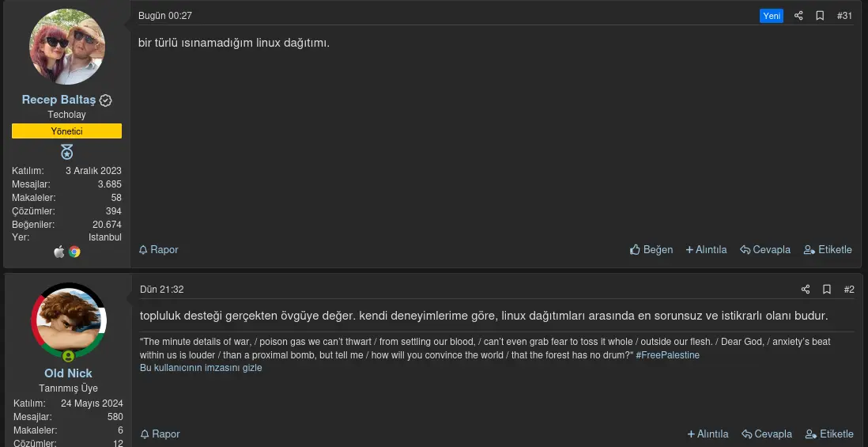
Task: Click text 'bir türlü ısınamadığım linux dağıtımı.'
Action: 234,43
